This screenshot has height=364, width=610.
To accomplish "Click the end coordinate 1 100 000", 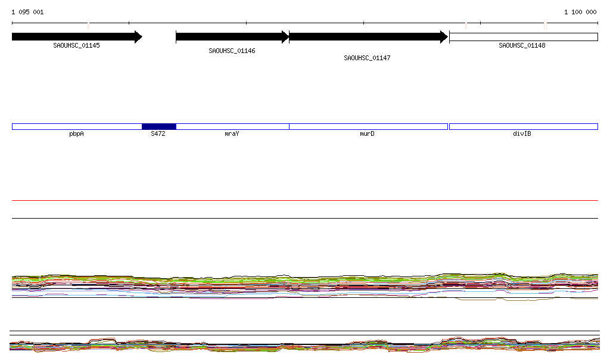I will point(580,12).
